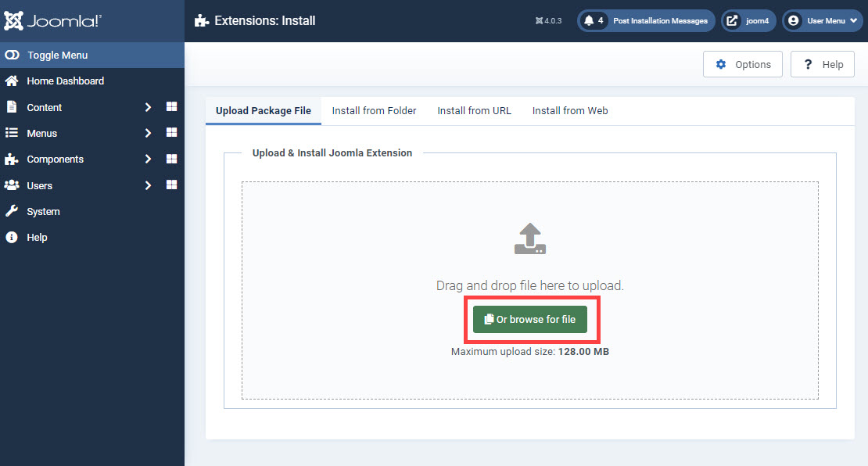
Task: Click the Users group icon
Action: (x=12, y=185)
